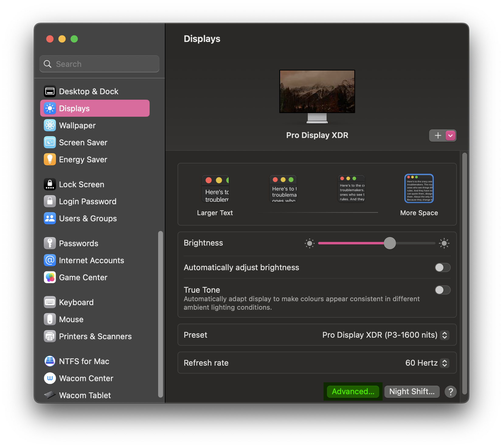This screenshot has width=503, height=448.
Task: Select the Pro Display XDR monitor thumbnail
Action: tap(317, 97)
